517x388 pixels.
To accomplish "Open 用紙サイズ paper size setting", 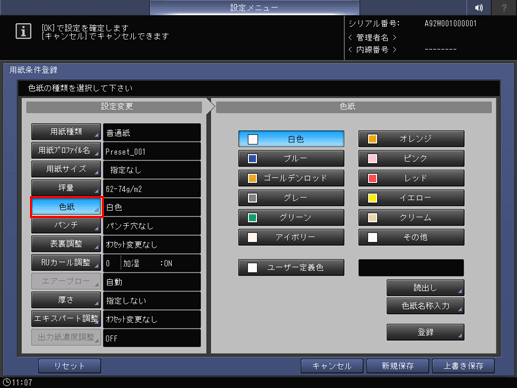I will [x=66, y=169].
